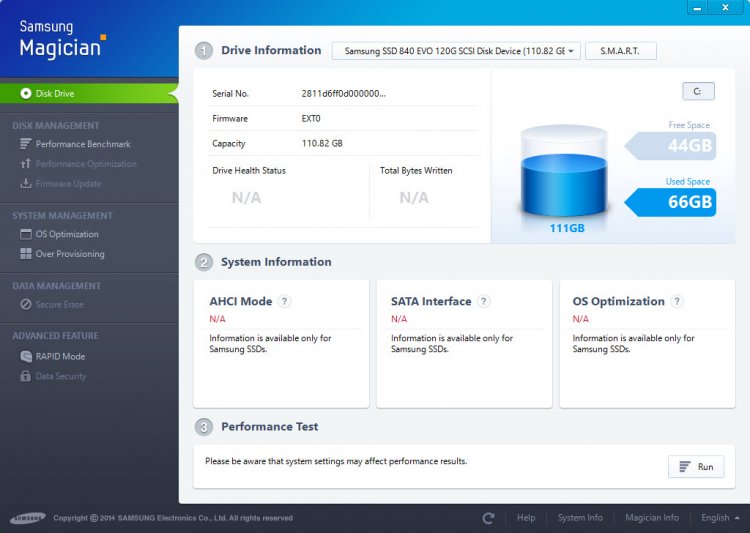
Task: Click the Over Provisioning grid icon
Action: (25, 254)
